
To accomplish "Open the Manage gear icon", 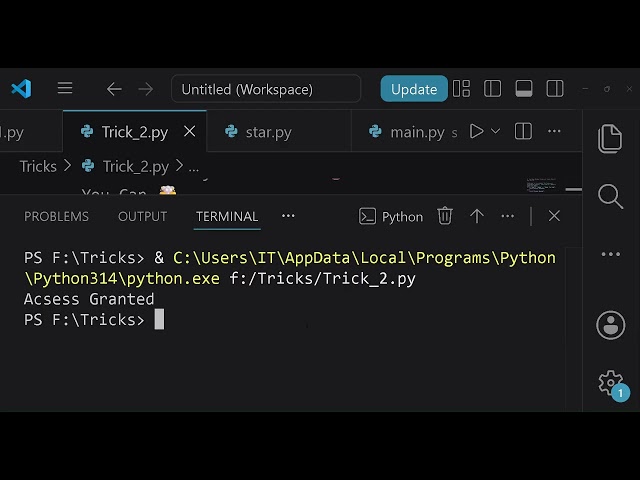I will [x=611, y=383].
